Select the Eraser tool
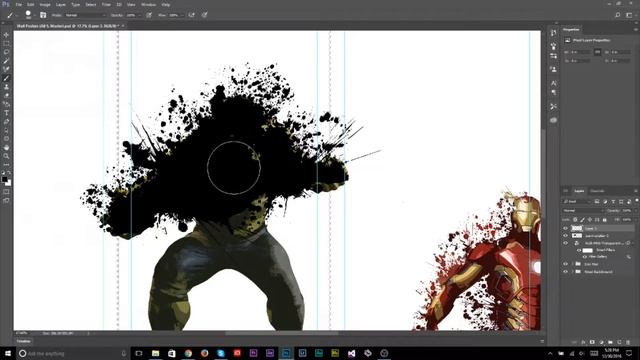 pyautogui.click(x=6, y=96)
